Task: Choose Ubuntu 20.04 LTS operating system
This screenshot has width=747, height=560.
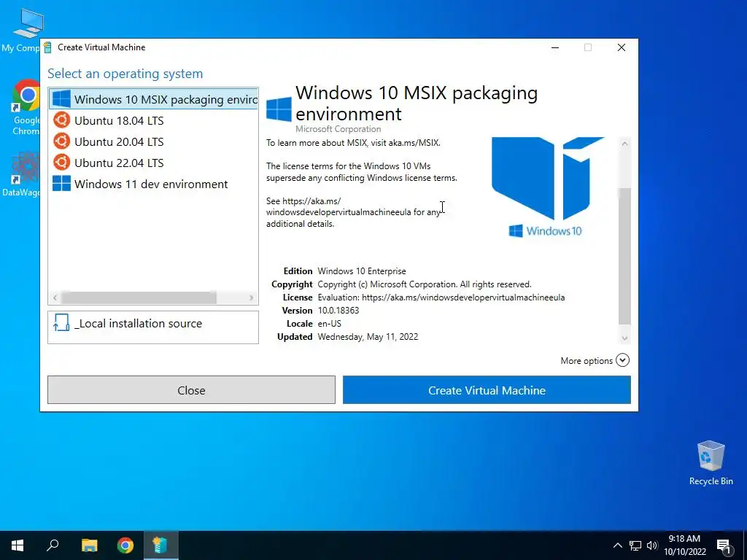Action: tap(153, 141)
